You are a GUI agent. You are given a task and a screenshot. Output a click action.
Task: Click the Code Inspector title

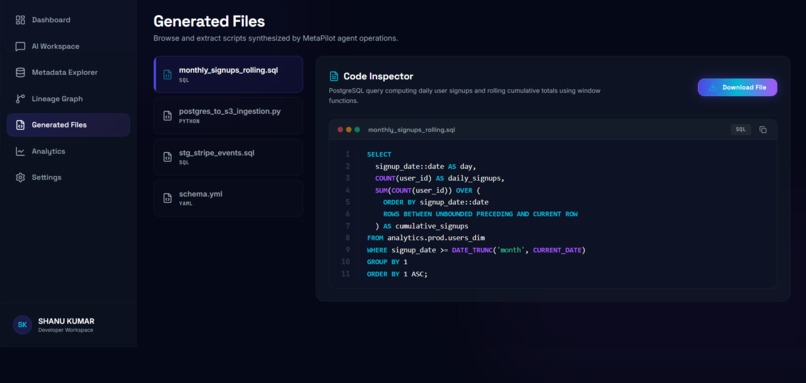coord(378,77)
